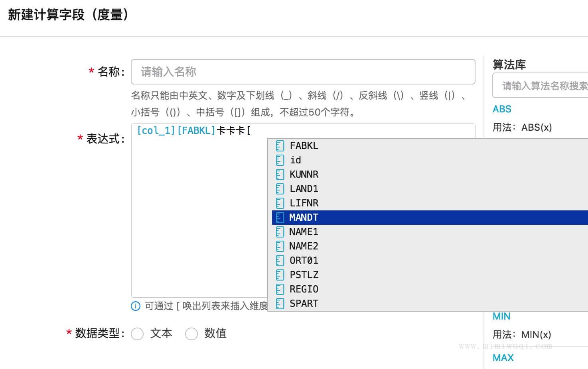Click the field icon beside FABKL

280,146
